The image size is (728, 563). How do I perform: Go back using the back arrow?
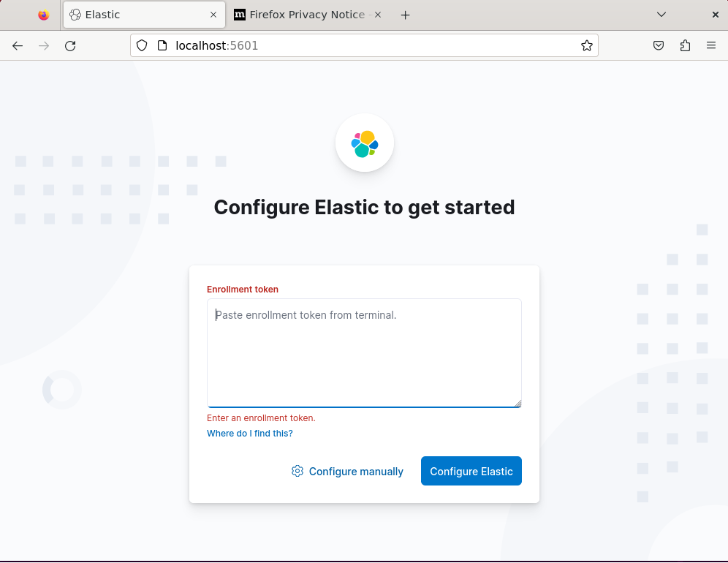click(18, 45)
